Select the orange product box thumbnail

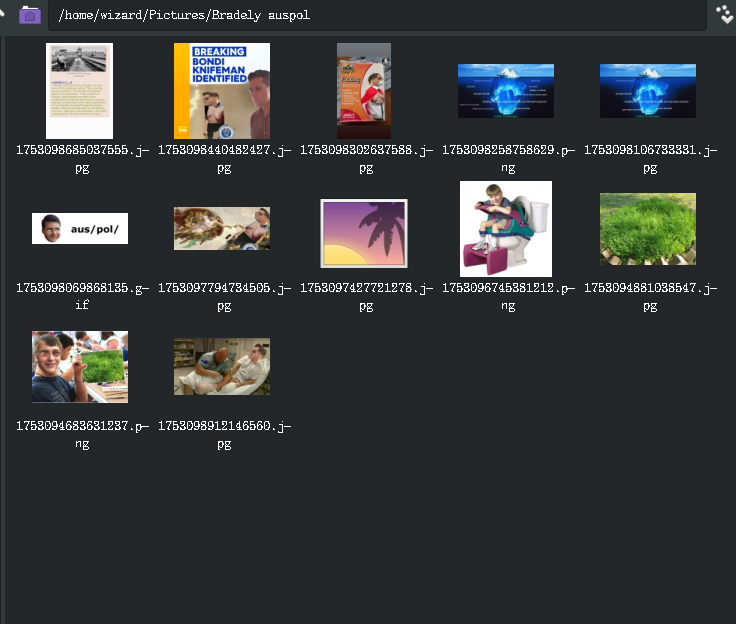364,91
